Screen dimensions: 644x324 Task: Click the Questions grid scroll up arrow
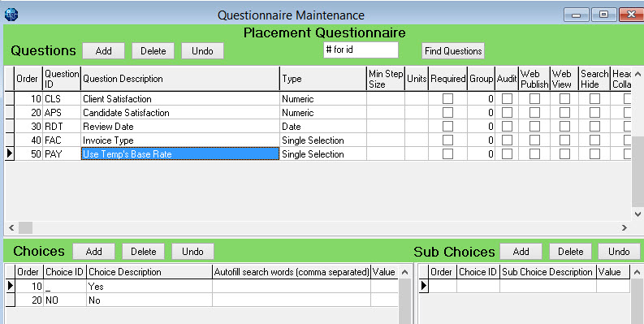[638, 74]
